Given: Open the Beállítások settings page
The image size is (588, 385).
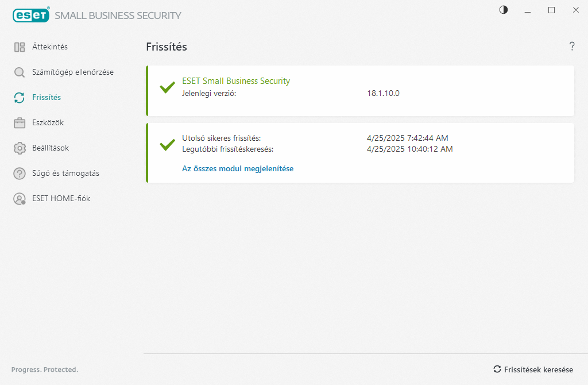Looking at the screenshot, I should (51, 148).
